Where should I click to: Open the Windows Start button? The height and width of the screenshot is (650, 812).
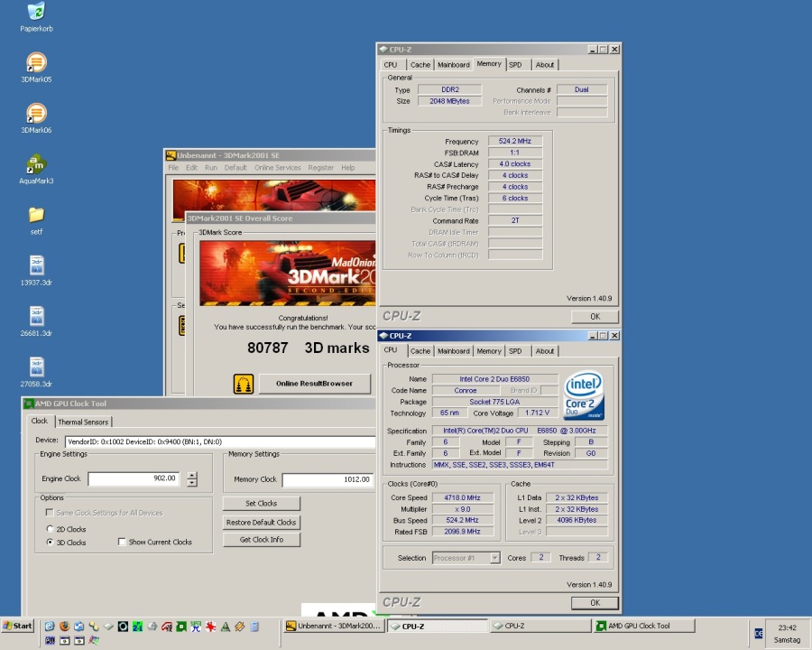(x=18, y=626)
